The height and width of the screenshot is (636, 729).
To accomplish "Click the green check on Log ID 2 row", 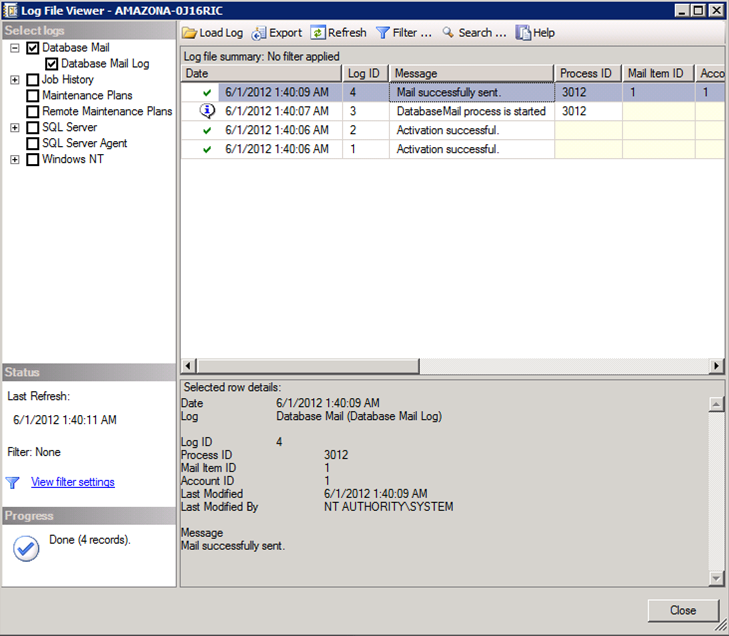I will pos(207,130).
